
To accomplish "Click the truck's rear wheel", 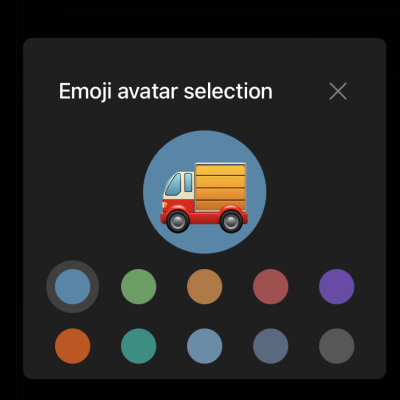I will pyautogui.click(x=231, y=221).
